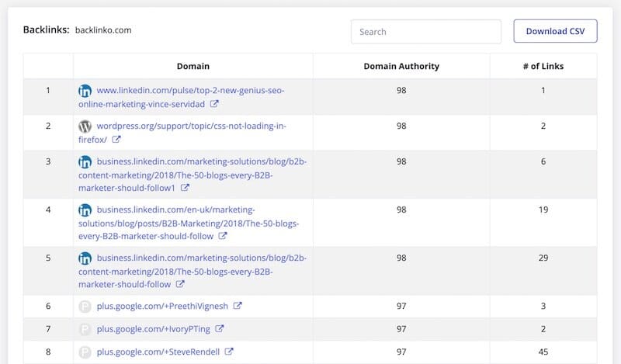Open the linkedin.com/pulse top-2-new-genius-seo link
The width and height of the screenshot is (621, 364).
[182, 98]
